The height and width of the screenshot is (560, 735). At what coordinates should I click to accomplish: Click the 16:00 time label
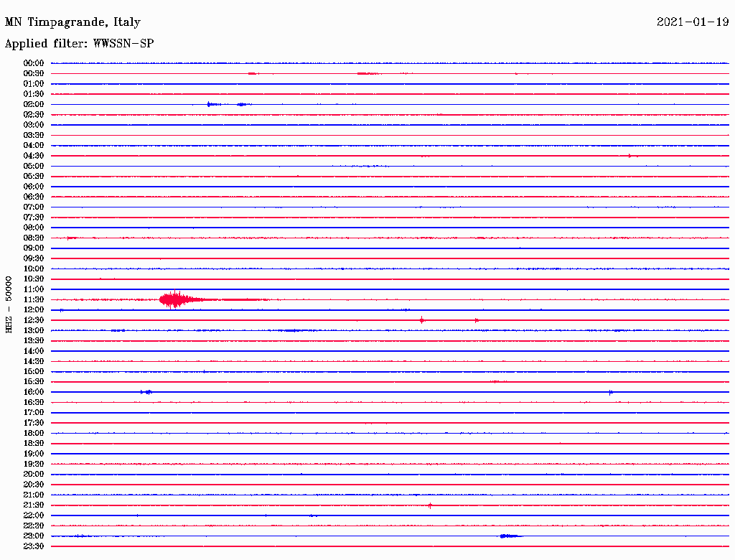pyautogui.click(x=34, y=392)
